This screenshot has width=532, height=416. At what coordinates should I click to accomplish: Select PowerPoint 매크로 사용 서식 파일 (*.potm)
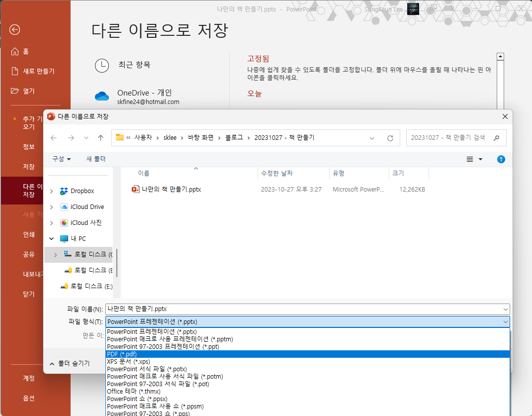tap(308, 377)
